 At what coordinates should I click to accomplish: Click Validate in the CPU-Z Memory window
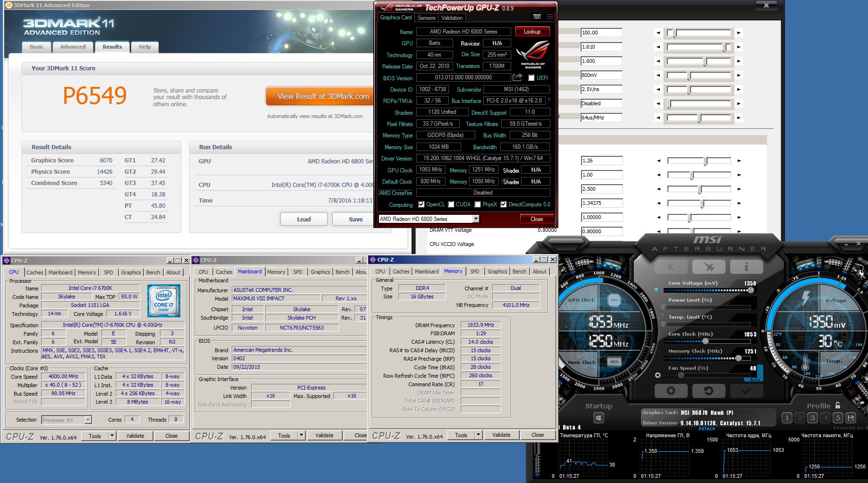[501, 434]
